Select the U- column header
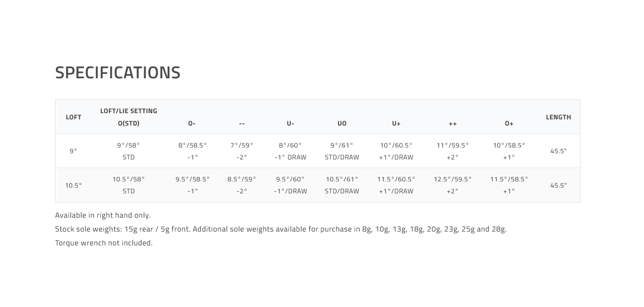 290,123
